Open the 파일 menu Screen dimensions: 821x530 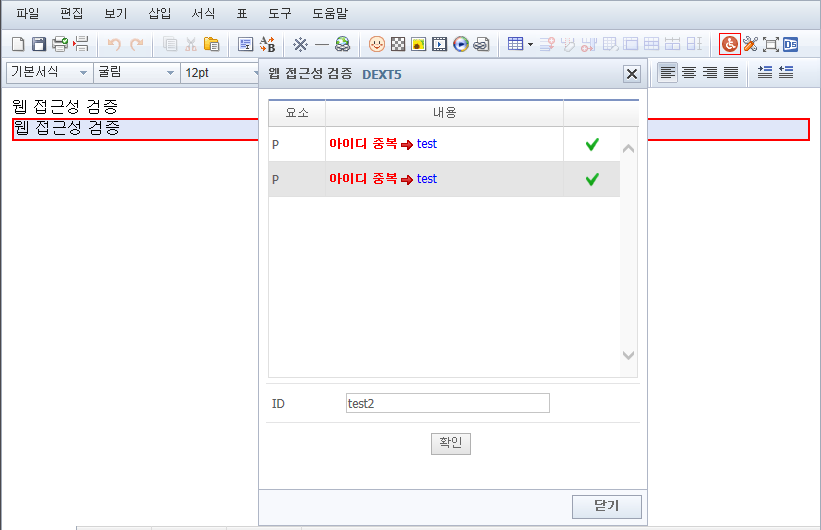pos(28,14)
